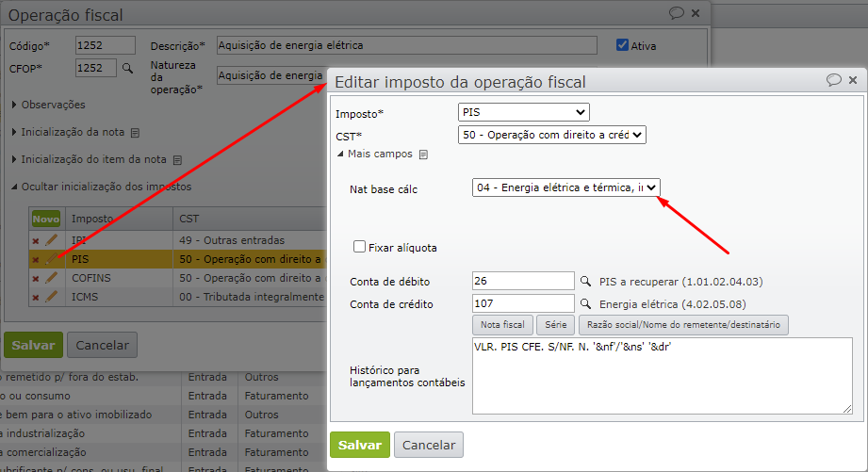The width and height of the screenshot is (868, 472).
Task: Expand Inicialização da nota section
Action: (68, 132)
